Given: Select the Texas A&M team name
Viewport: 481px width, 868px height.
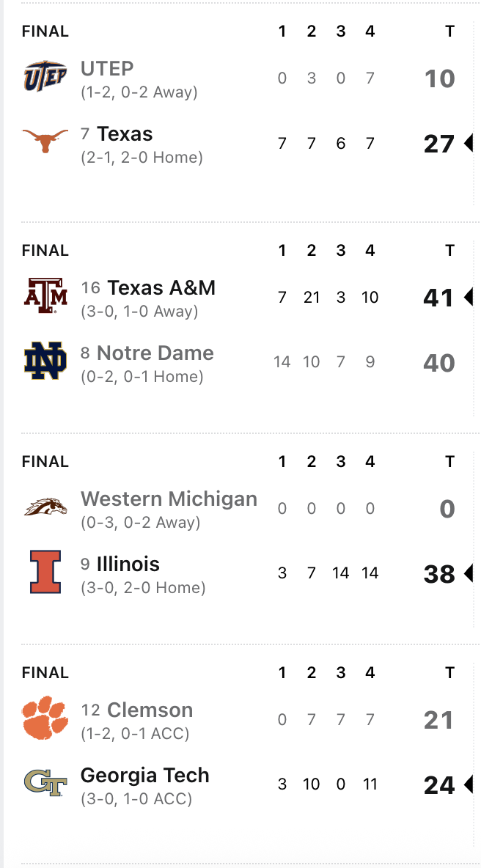Looking at the screenshot, I should 161,287.
